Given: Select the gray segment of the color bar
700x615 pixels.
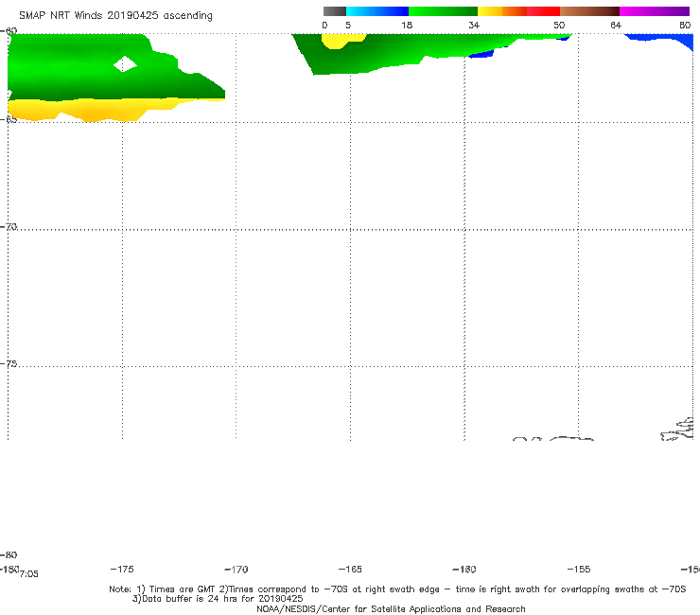Looking at the screenshot, I should point(334,11).
